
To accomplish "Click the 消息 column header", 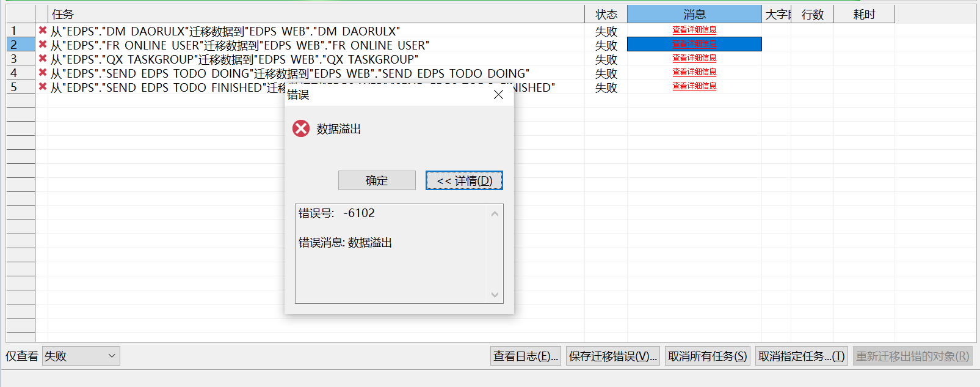I will pyautogui.click(x=694, y=14).
